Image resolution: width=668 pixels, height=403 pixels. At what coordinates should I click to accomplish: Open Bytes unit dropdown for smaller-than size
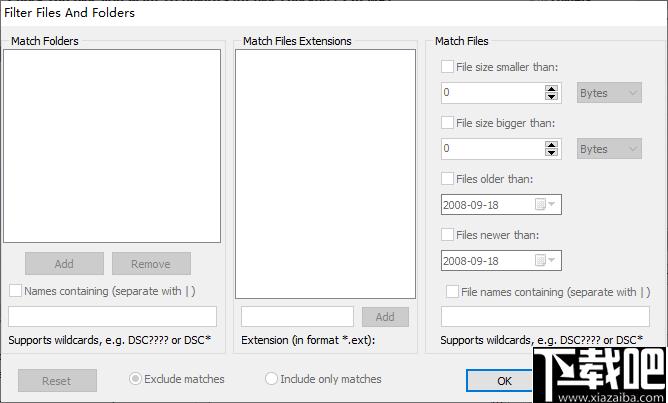point(609,93)
